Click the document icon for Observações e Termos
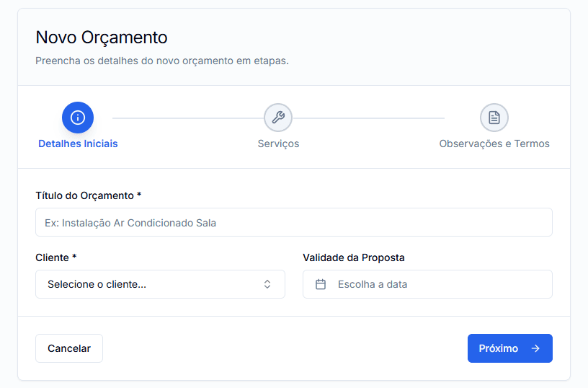Screen dimensions: 588x388 494,118
